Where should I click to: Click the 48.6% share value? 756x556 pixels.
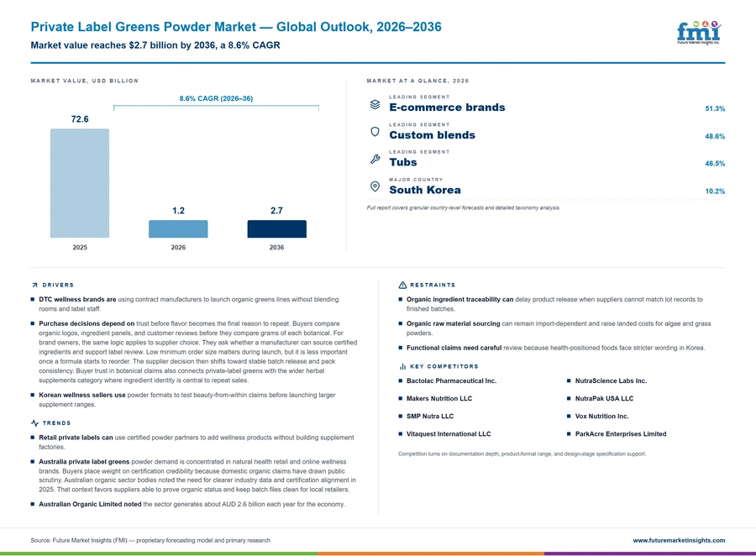tap(715, 136)
